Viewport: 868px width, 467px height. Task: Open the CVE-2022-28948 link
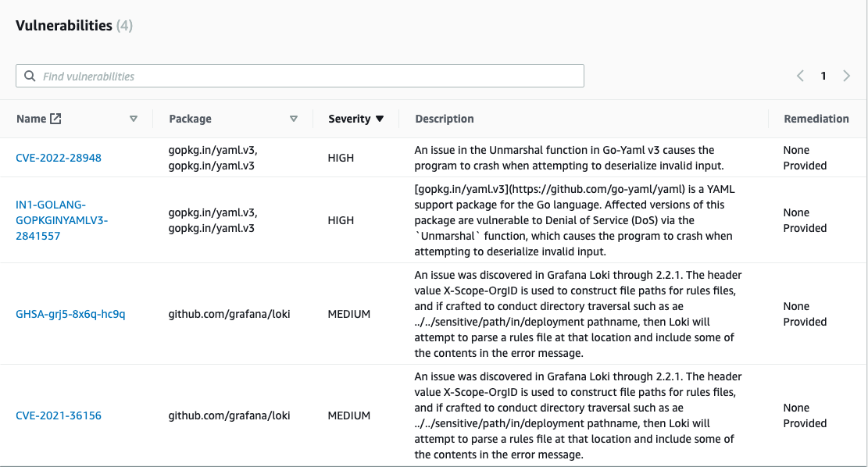point(59,158)
